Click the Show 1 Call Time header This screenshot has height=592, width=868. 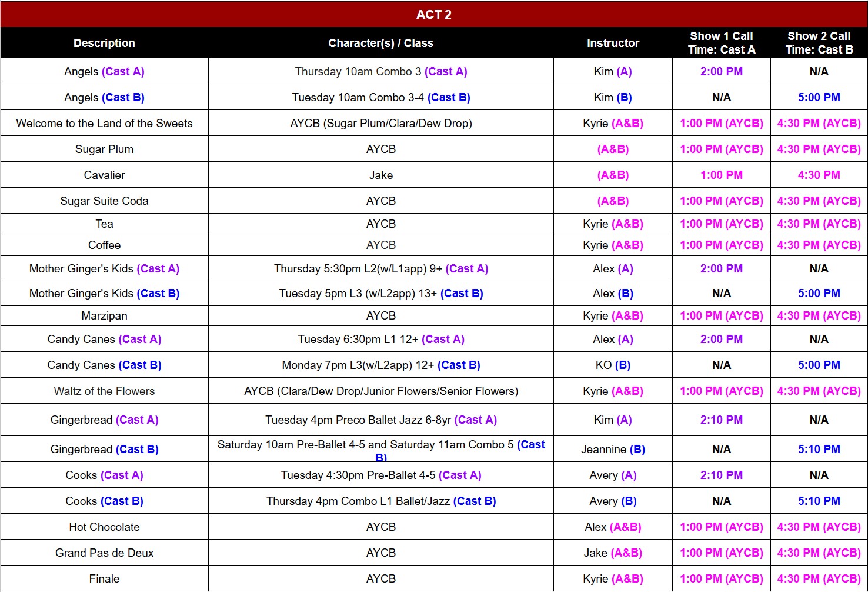721,43
